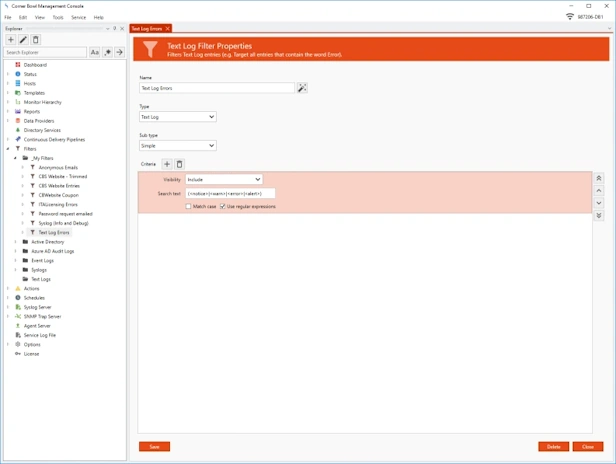Delete criteria using the trash icon
Screen dimensions: 616x464
(180, 164)
